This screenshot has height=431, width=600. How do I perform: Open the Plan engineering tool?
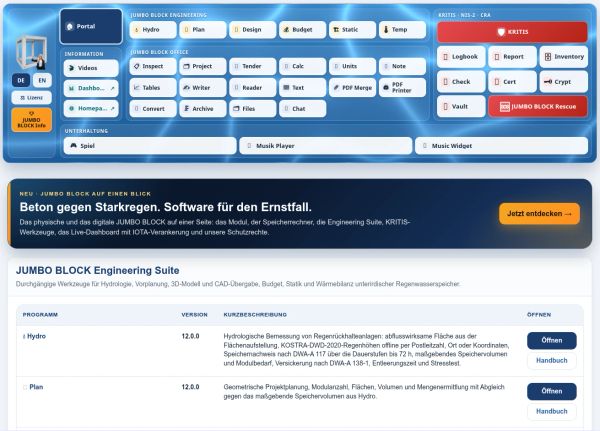pos(203,29)
